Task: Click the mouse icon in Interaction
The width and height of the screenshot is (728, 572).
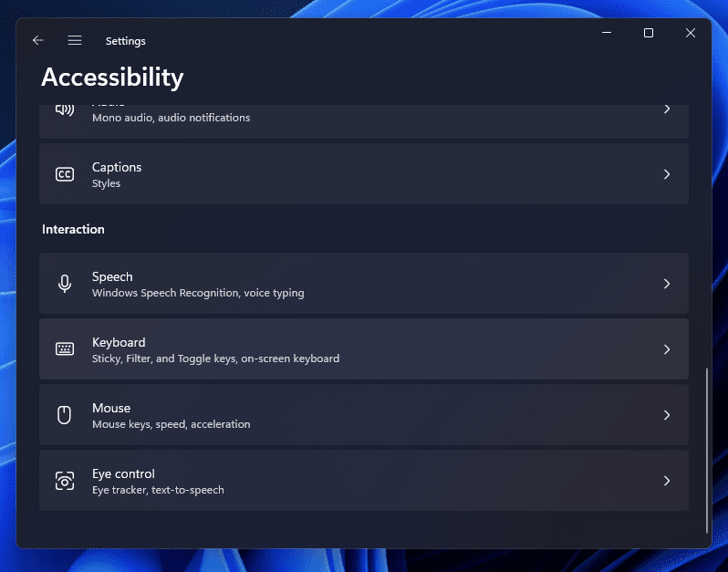Action: [x=65, y=415]
